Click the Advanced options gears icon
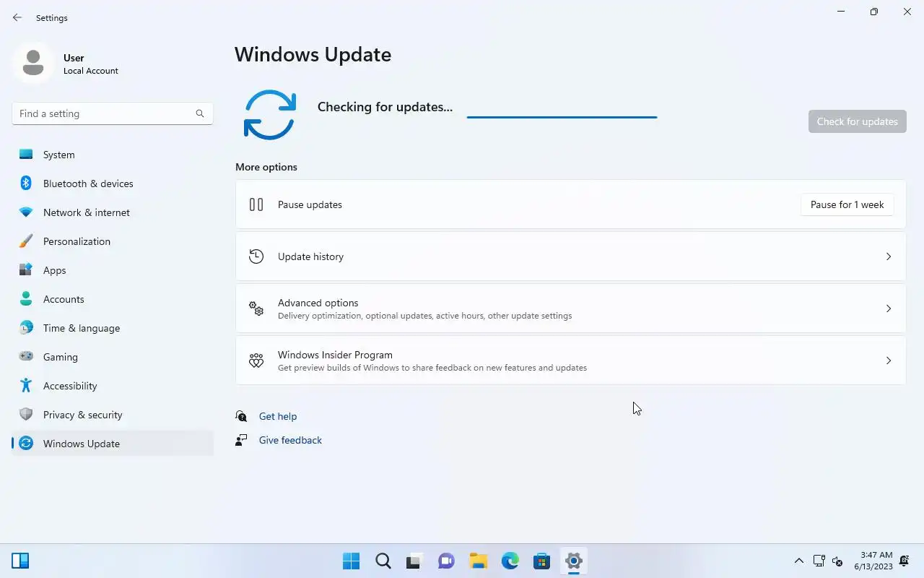The image size is (924, 578). coord(256,309)
